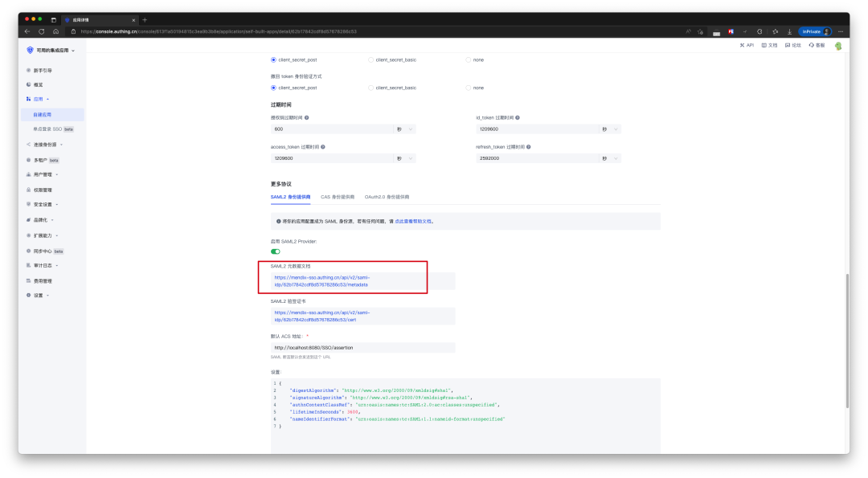Open the 同步中心 sidebar icon

pos(28,251)
